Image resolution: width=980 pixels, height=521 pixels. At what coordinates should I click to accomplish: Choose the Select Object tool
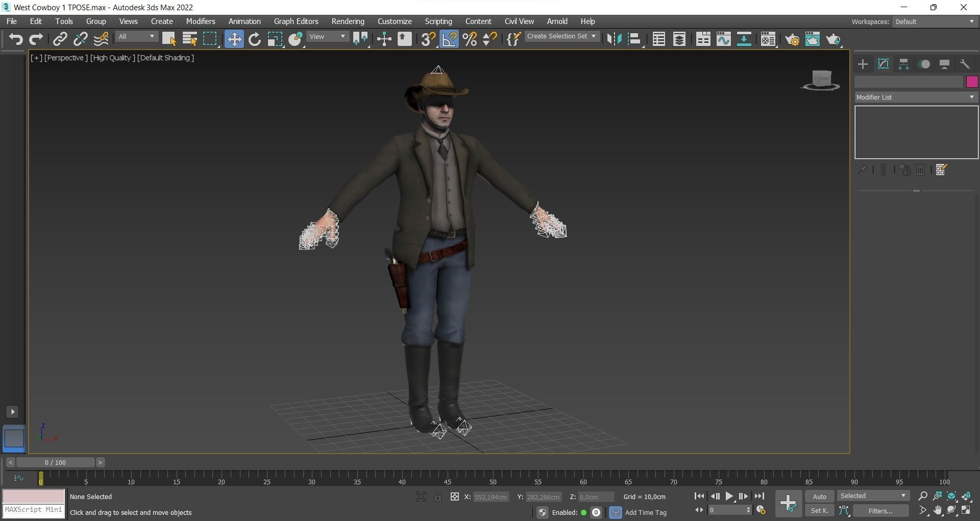pyautogui.click(x=169, y=39)
